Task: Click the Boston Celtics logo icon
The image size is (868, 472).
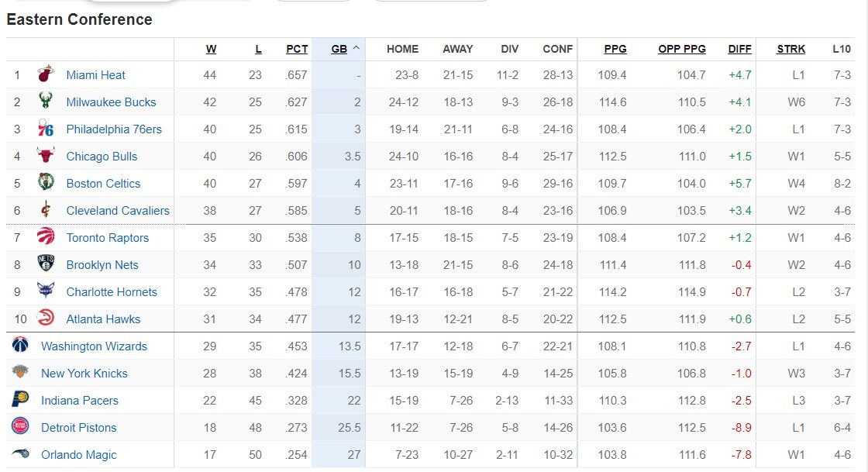Action: (x=46, y=184)
